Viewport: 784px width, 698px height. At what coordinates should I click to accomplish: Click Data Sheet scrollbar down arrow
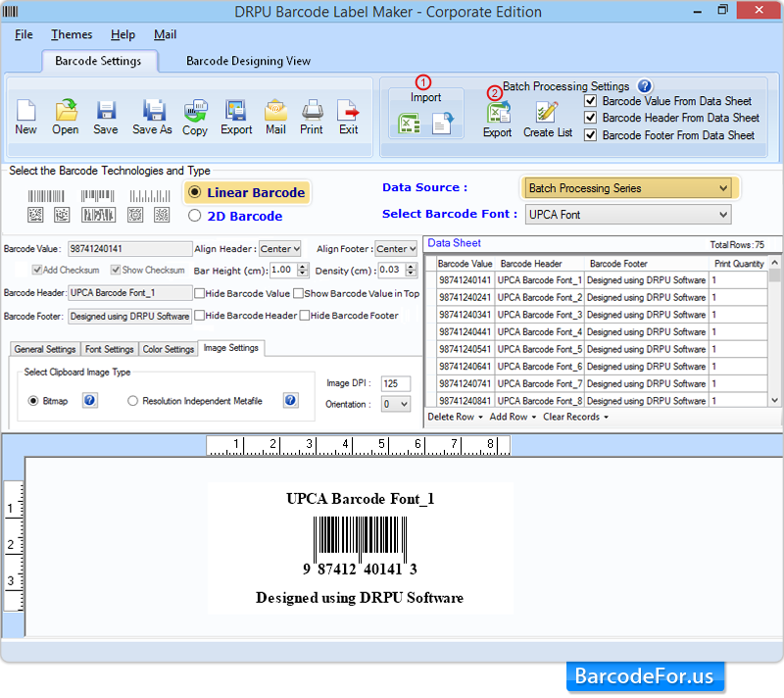[774, 400]
